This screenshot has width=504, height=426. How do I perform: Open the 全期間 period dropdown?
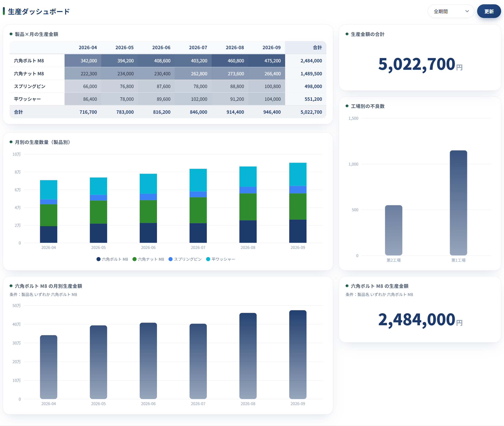pos(451,11)
